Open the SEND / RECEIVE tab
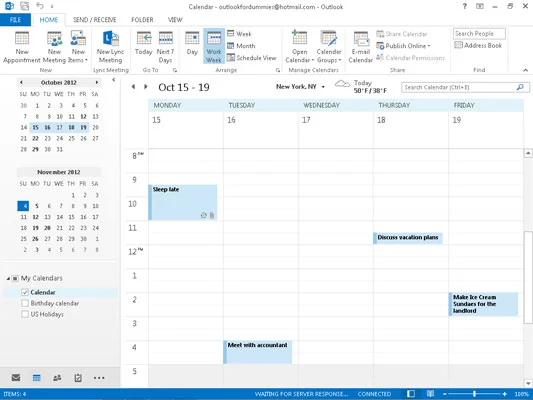The height and width of the screenshot is (400, 533). [94, 20]
